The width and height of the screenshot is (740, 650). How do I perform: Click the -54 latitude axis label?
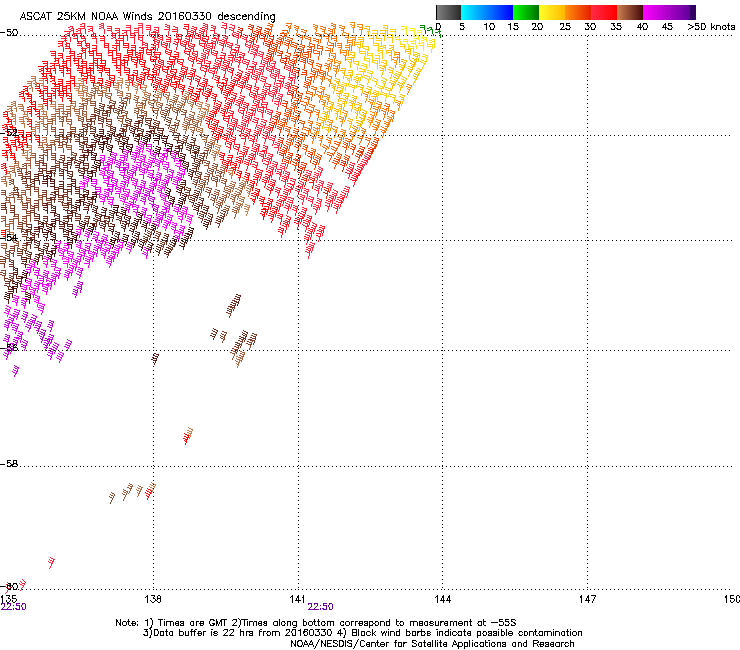click(9, 237)
